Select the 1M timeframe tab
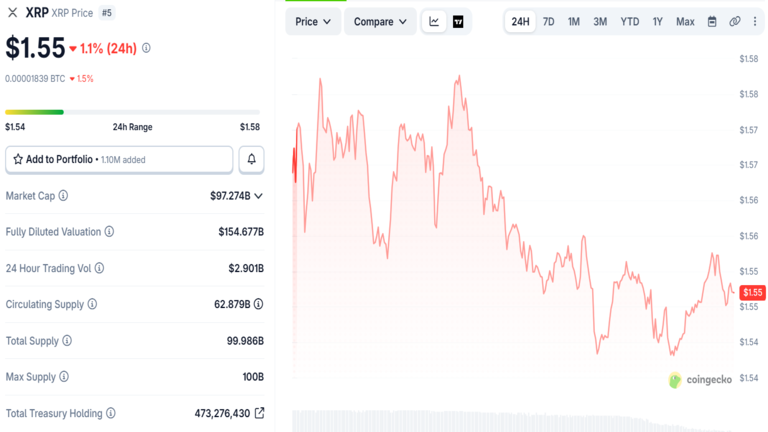The width and height of the screenshot is (768, 432). (574, 22)
